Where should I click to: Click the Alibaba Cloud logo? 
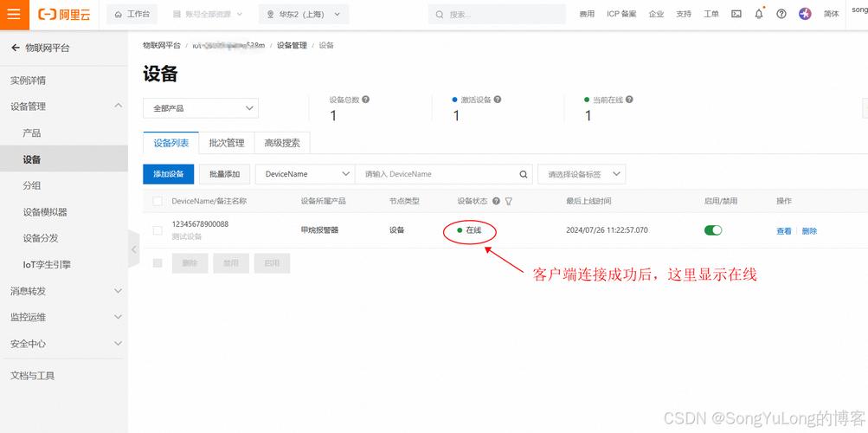coord(64,15)
